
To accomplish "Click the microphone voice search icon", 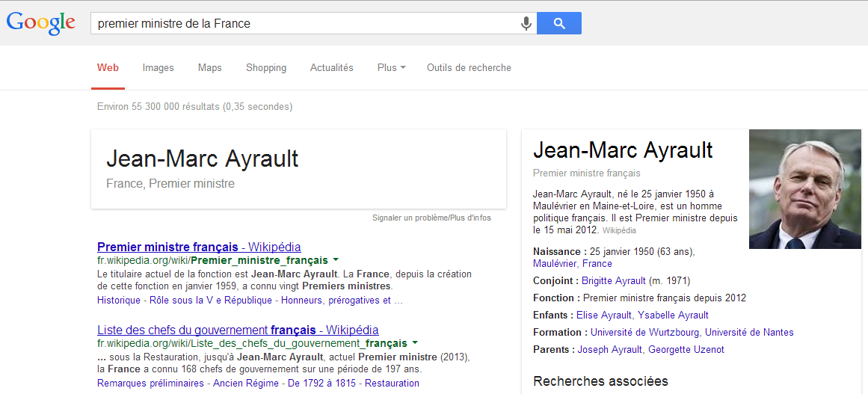I will coord(526,23).
